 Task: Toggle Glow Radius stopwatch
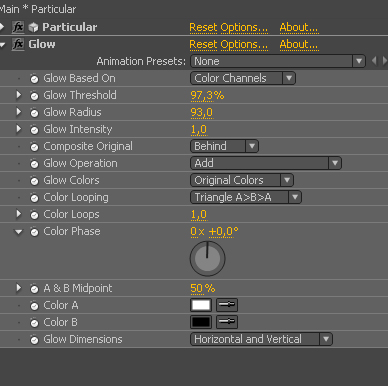tap(34, 113)
